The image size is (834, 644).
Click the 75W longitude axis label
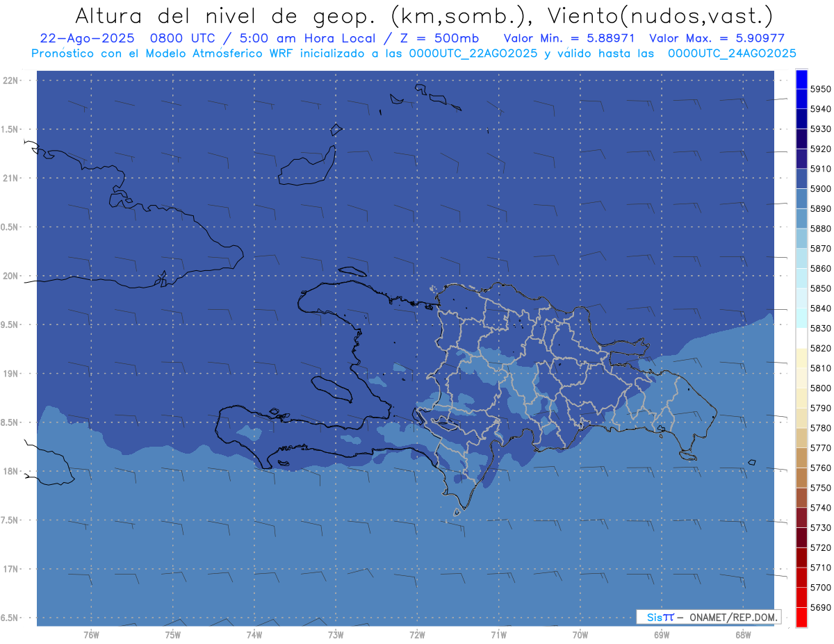click(172, 635)
